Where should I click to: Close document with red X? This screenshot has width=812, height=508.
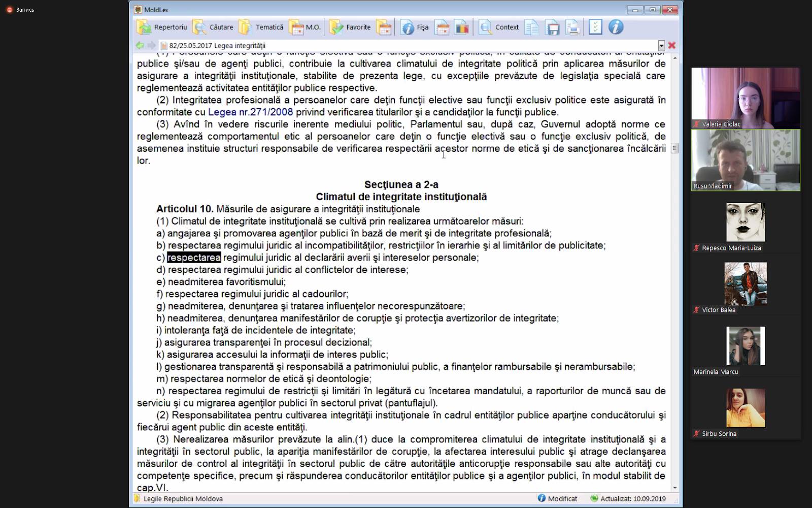672,45
